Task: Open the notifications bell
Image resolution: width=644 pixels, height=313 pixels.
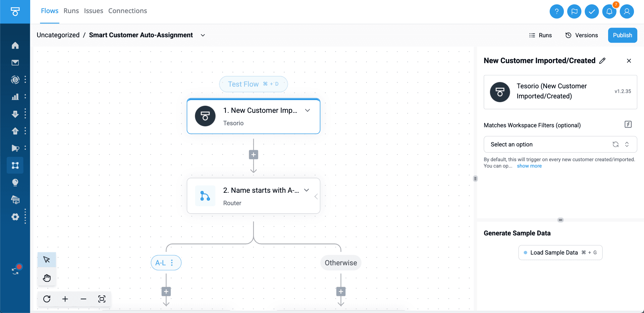Action: click(x=609, y=12)
